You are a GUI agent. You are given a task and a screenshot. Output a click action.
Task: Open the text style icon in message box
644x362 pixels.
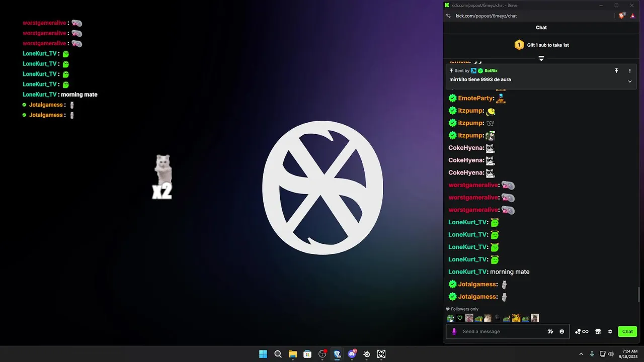(x=550, y=331)
